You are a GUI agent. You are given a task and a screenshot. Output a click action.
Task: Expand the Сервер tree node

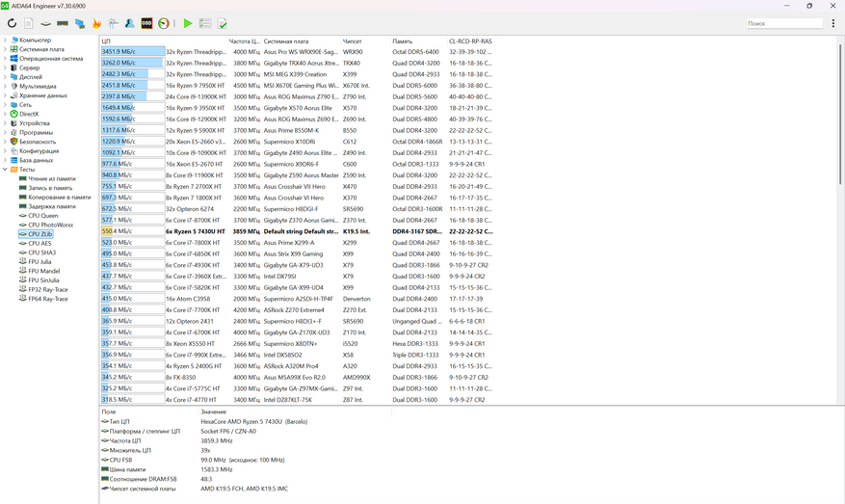[x=5, y=67]
